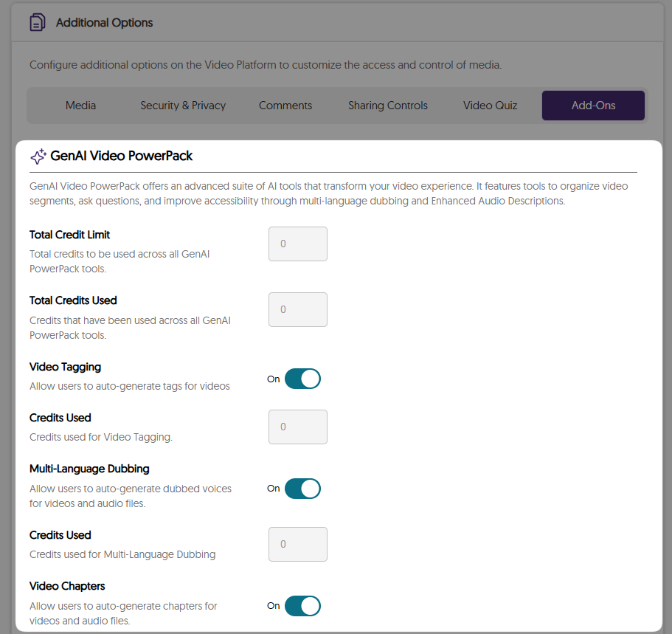Click the GenAI sparkle icon

point(38,156)
